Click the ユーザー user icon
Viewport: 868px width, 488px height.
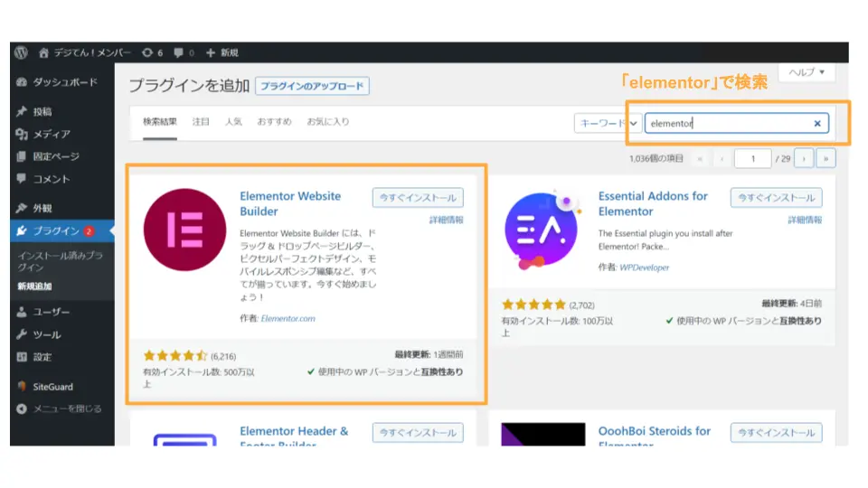22,312
